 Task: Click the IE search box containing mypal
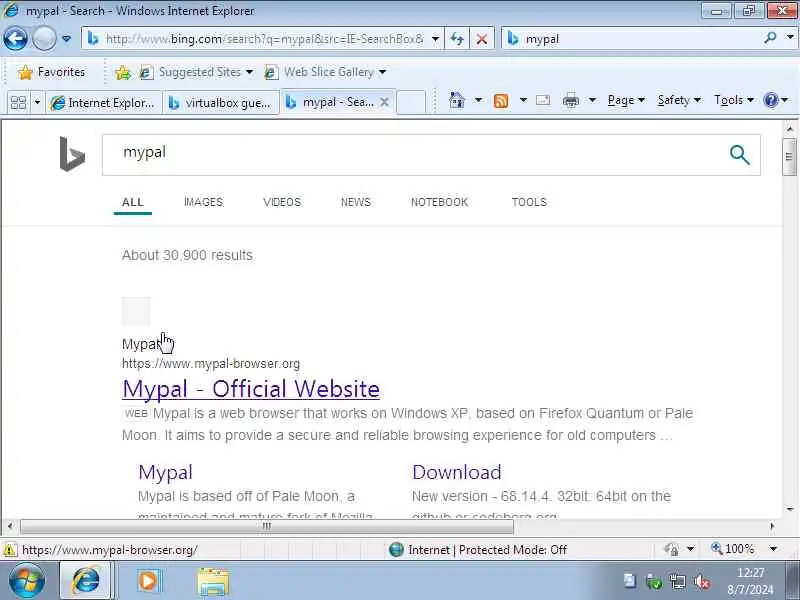point(633,39)
